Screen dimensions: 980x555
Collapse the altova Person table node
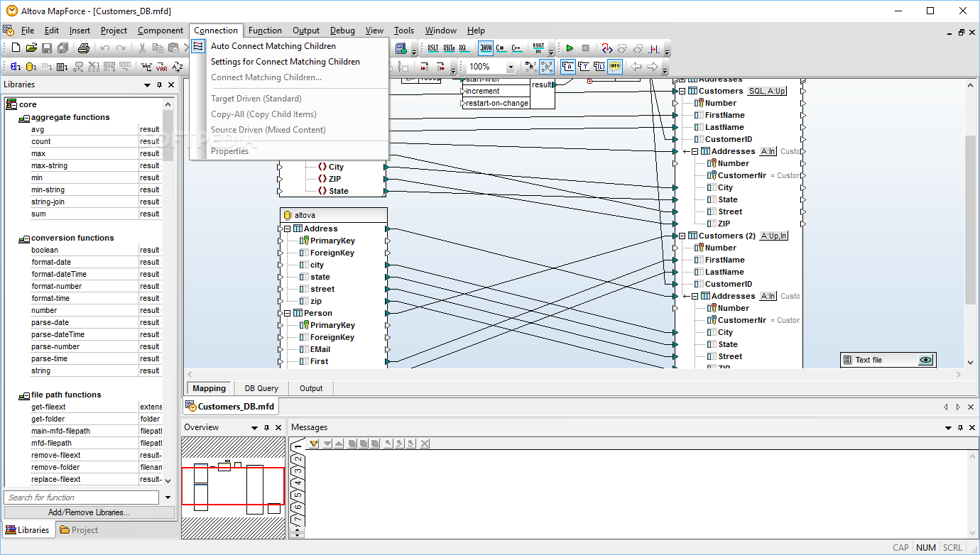[288, 313]
